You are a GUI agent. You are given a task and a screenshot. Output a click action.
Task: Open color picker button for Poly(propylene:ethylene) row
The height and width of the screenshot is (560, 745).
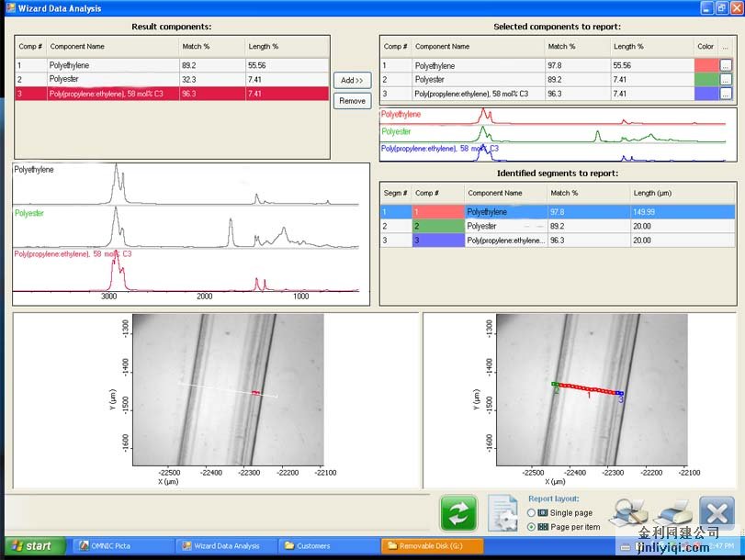click(725, 94)
